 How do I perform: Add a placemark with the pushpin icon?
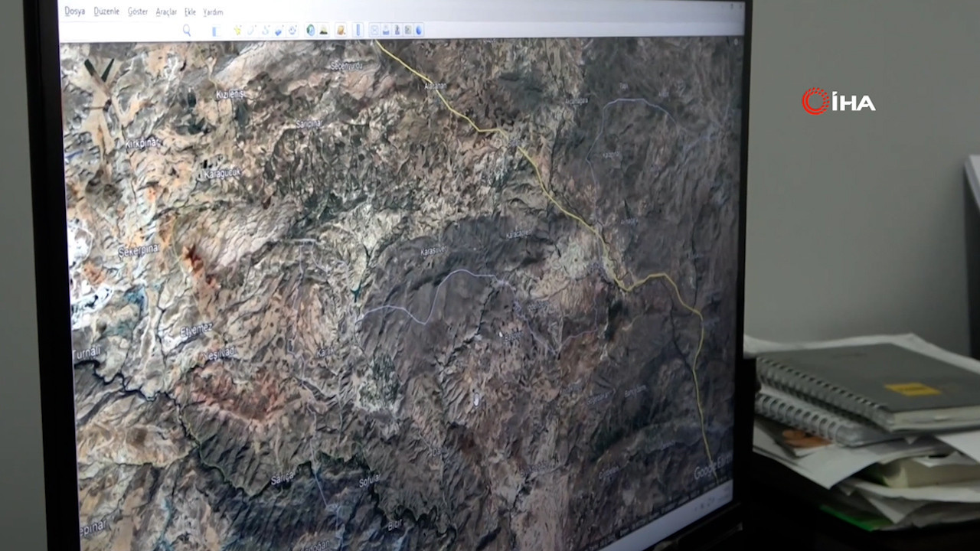point(237,31)
